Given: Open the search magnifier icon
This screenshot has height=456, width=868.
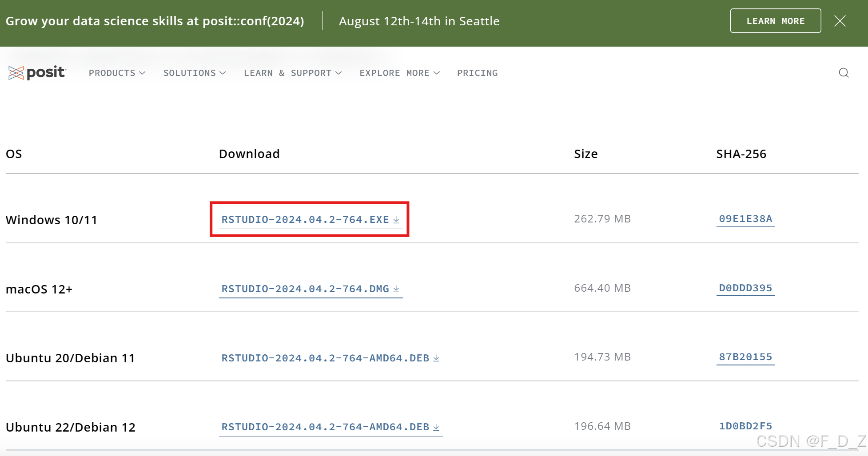Looking at the screenshot, I should pos(844,73).
